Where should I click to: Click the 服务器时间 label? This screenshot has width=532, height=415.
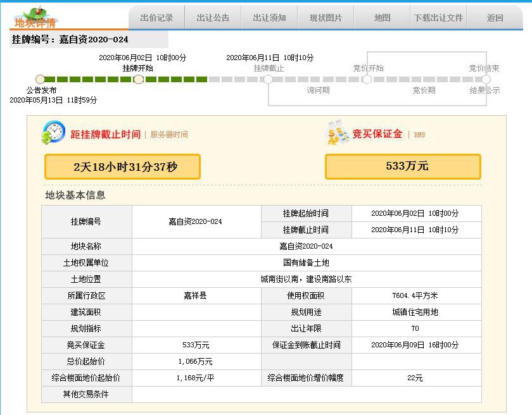(x=169, y=135)
